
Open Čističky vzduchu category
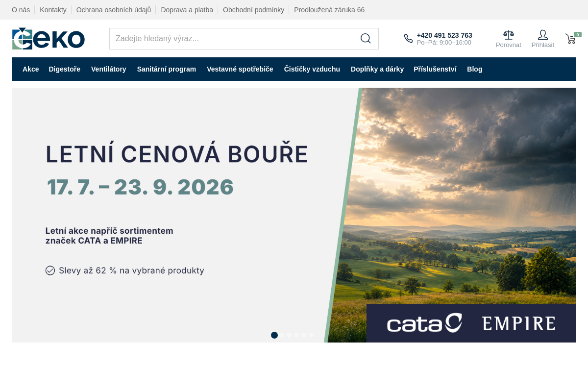[312, 69]
